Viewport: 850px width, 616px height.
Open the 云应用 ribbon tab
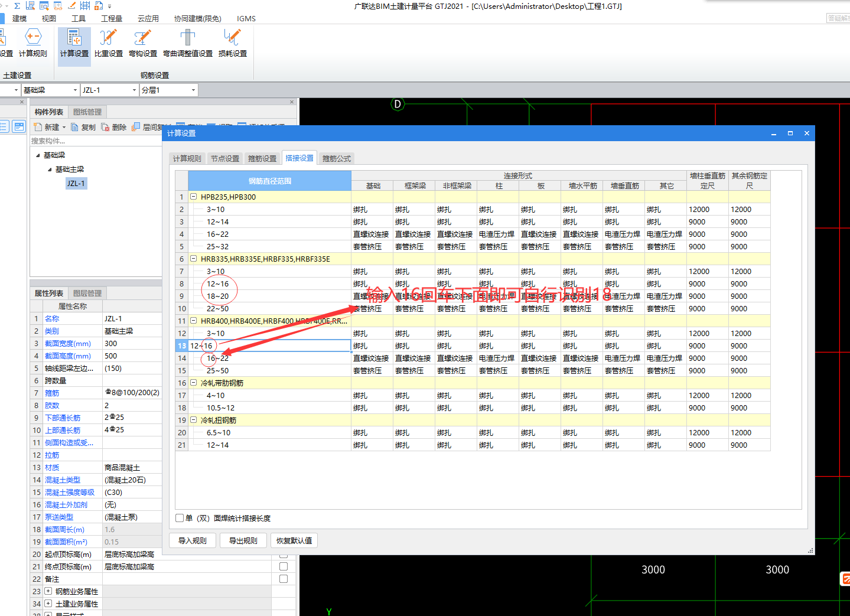(x=148, y=18)
